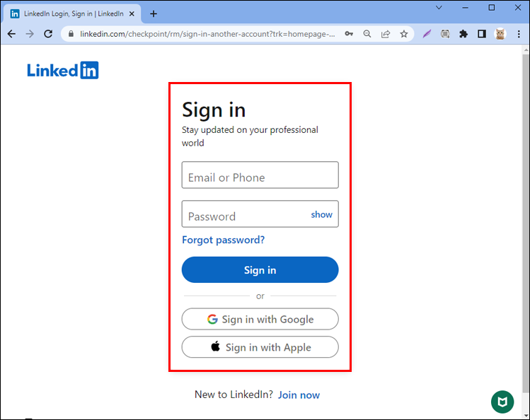
Task: Open a new browser tab
Action: coord(154,13)
